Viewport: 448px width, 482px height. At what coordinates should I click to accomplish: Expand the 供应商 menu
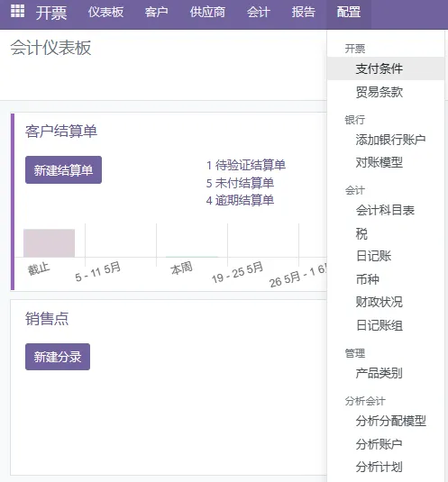207,13
